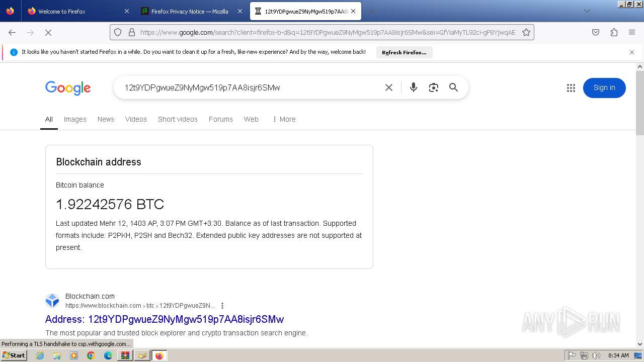Image resolution: width=644 pixels, height=362 pixels.
Task: Stop loading the page
Action: click(48, 32)
